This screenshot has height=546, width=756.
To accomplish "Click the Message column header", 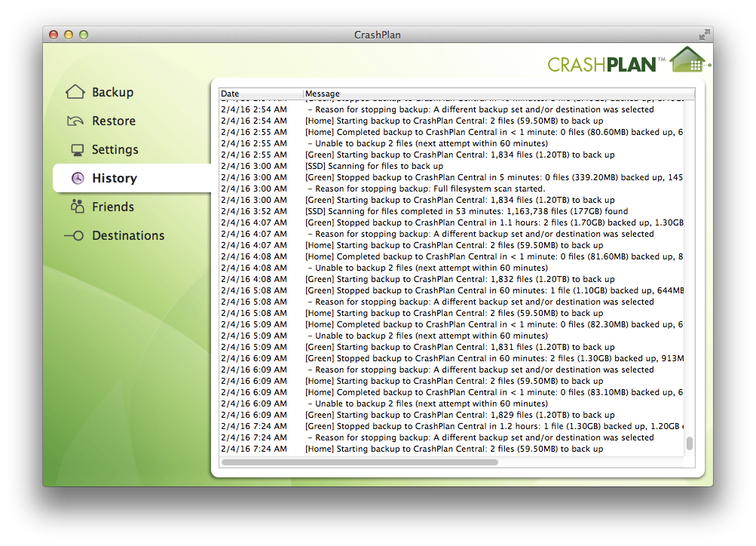I will click(x=499, y=94).
